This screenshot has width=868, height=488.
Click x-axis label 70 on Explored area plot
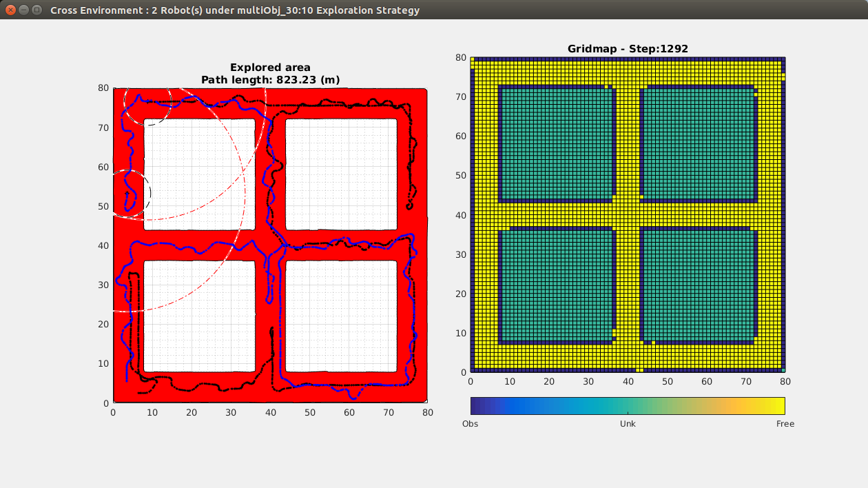(388, 412)
